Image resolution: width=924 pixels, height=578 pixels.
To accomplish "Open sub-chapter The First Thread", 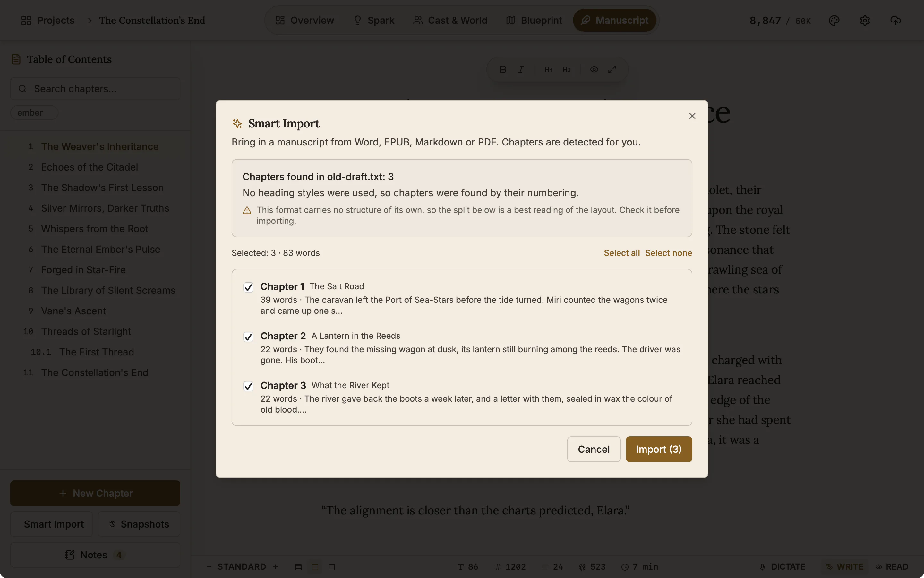I will [96, 352].
